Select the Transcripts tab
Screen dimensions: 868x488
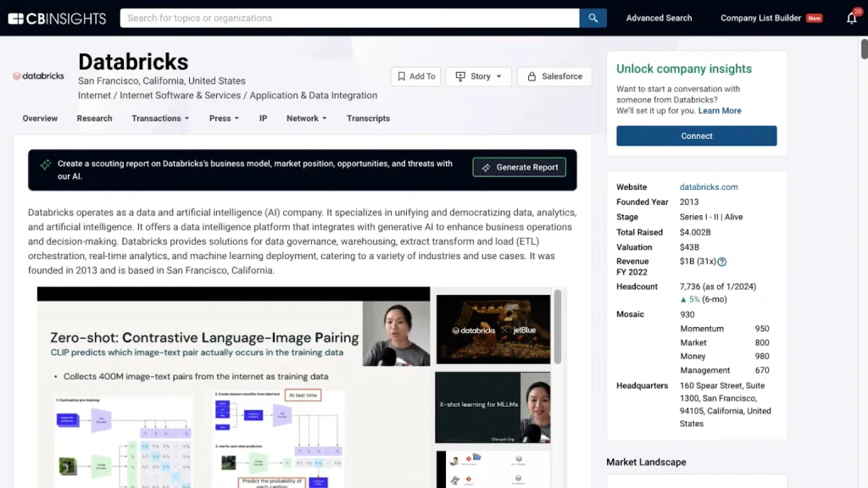(x=368, y=119)
